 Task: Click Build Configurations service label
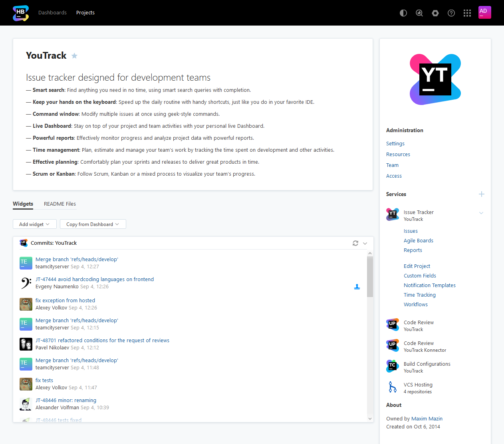(427, 367)
